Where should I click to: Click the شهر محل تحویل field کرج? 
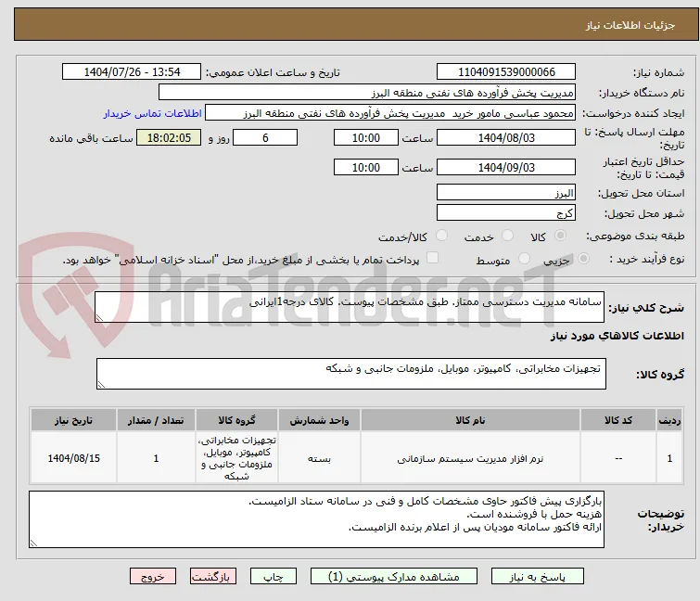pyautogui.click(x=506, y=213)
